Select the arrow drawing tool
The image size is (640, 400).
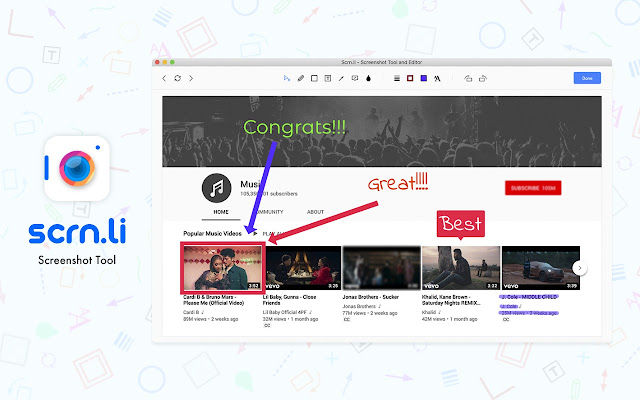(x=341, y=78)
